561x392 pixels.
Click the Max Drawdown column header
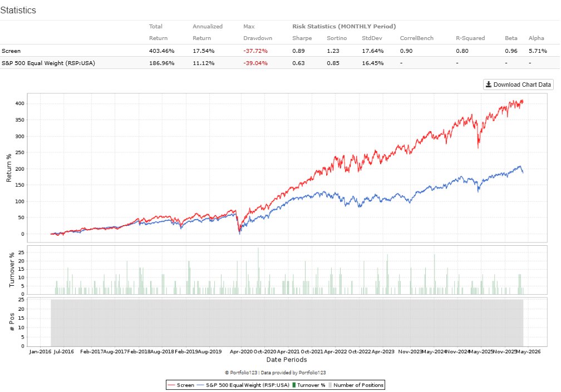click(x=258, y=32)
